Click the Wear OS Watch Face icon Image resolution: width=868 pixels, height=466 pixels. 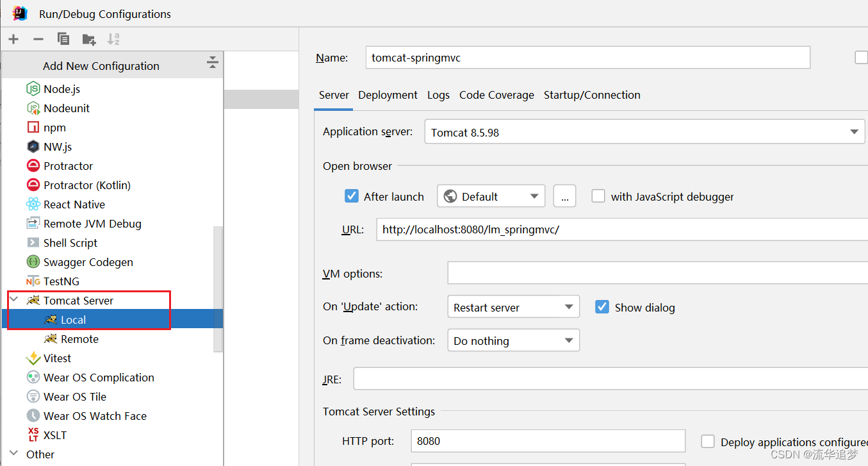(x=33, y=416)
